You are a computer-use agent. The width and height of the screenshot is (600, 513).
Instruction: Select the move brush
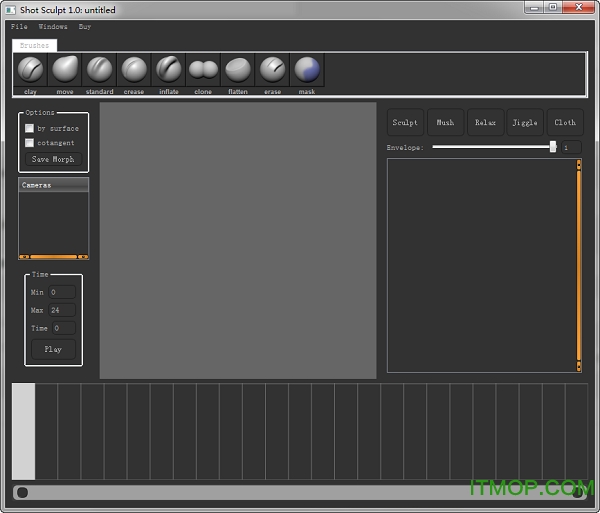coord(65,70)
